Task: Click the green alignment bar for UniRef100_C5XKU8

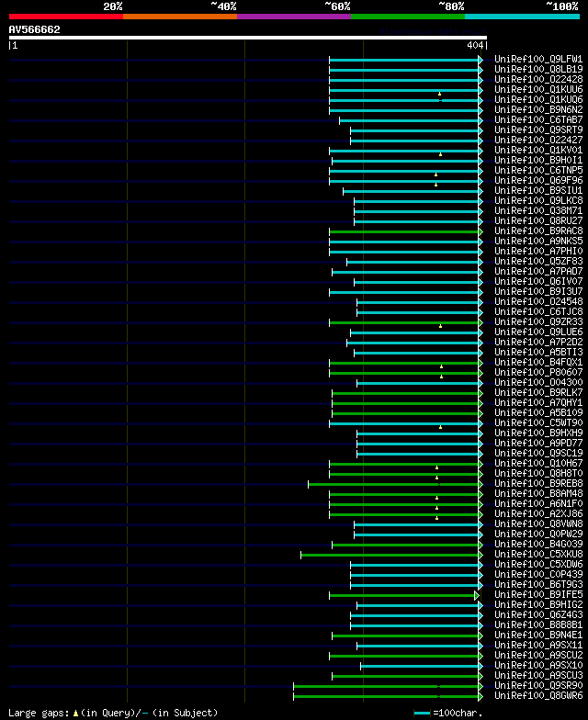Action: (x=390, y=555)
